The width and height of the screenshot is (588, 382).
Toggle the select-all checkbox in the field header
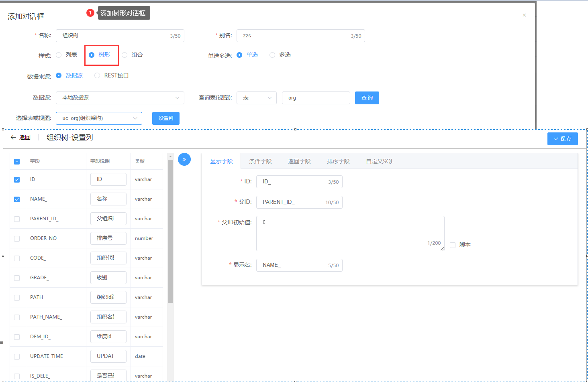click(17, 162)
